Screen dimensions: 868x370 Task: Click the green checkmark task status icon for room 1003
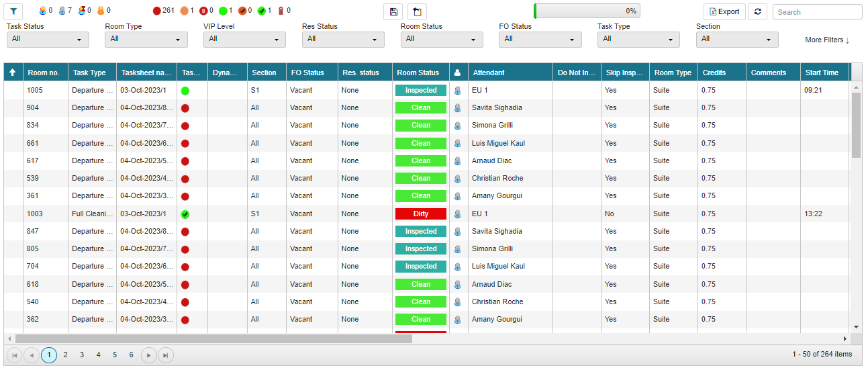tap(185, 214)
